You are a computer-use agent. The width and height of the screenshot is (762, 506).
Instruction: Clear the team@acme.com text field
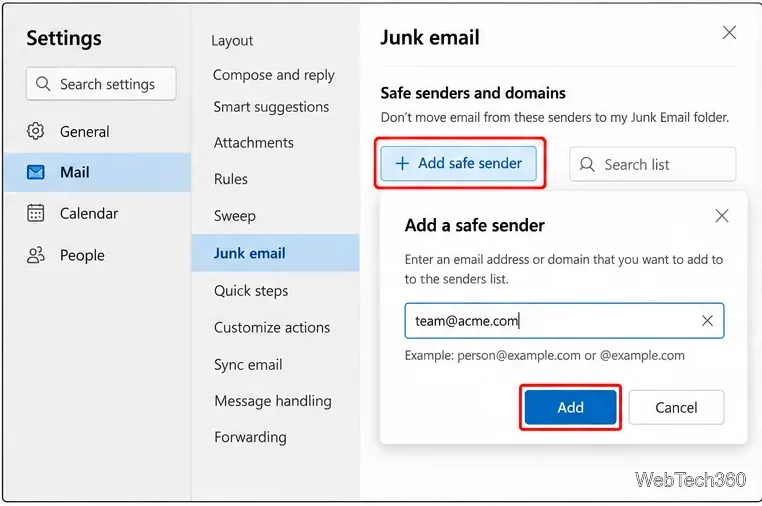[x=707, y=320]
